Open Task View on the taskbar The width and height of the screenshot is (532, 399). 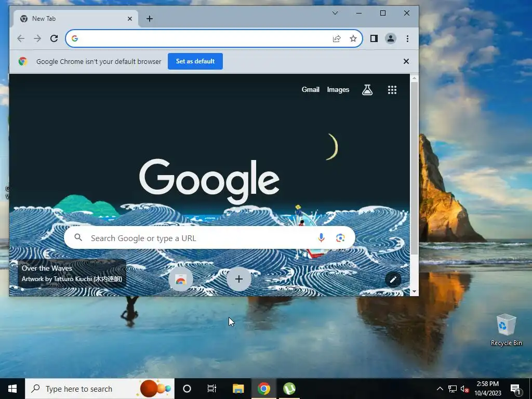(212, 389)
